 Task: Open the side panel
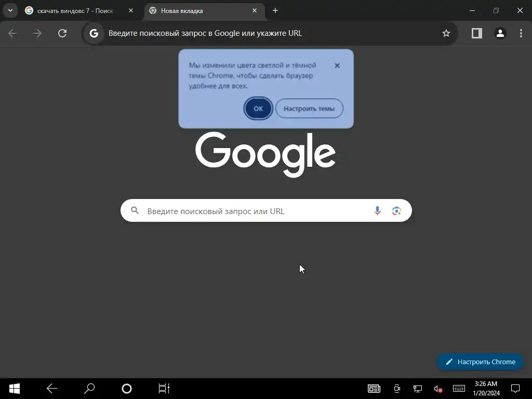tap(477, 33)
